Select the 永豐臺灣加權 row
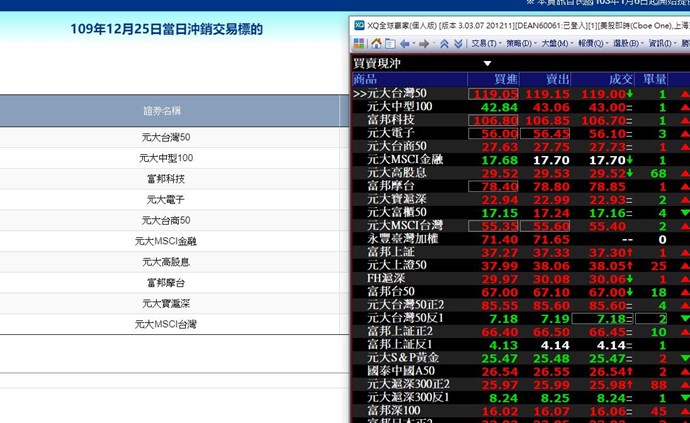Viewport: 690px width, 423px height. [521, 239]
